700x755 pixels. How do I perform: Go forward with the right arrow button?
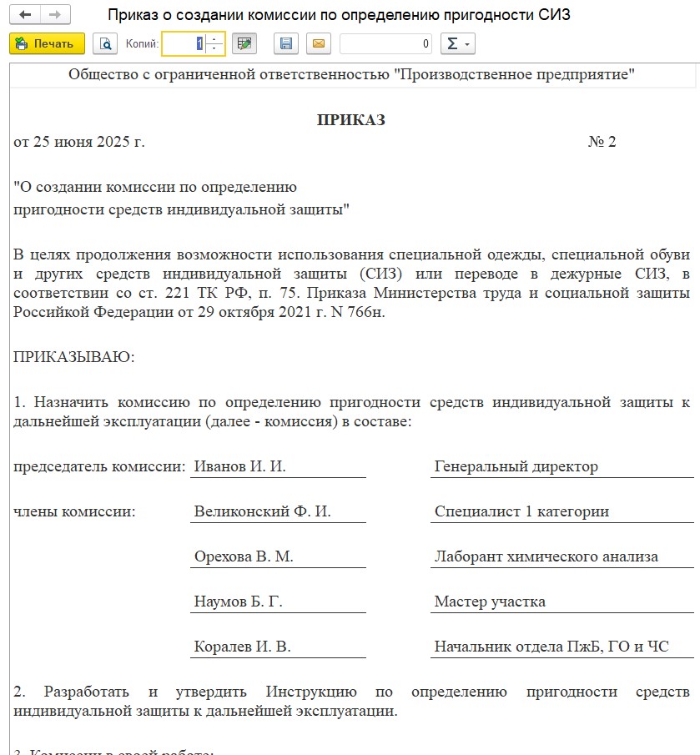click(55, 15)
